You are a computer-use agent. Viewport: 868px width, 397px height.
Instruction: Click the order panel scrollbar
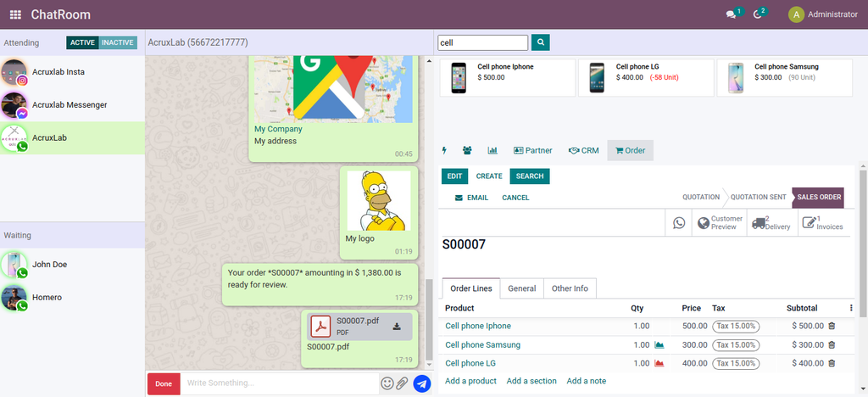862,243
